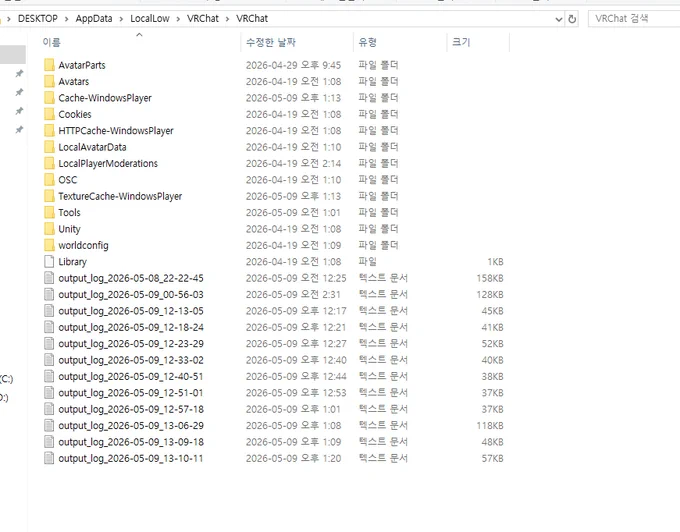Select icon of output_log_2026-05-09_12-40-51
Screen dimensions: 680x532
coord(49,376)
